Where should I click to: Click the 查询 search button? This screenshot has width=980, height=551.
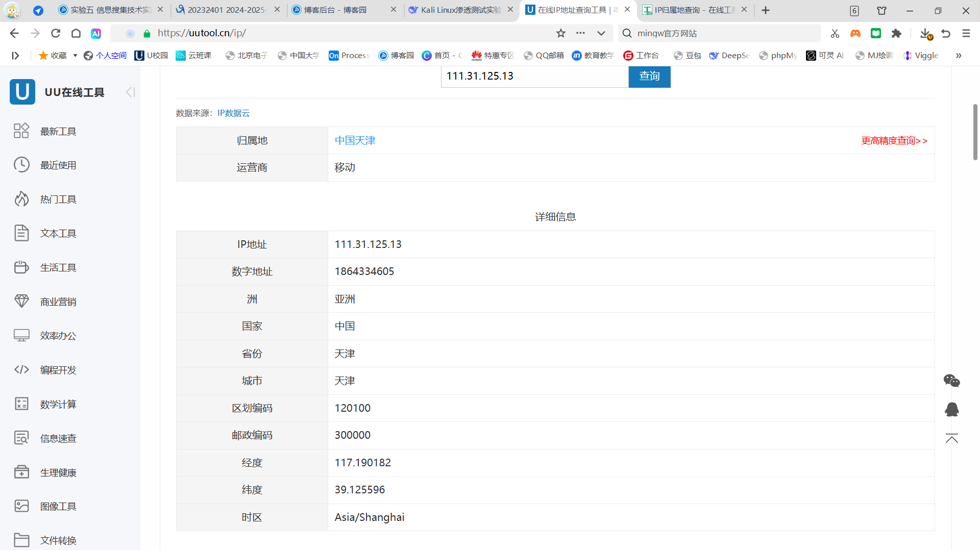(x=649, y=76)
